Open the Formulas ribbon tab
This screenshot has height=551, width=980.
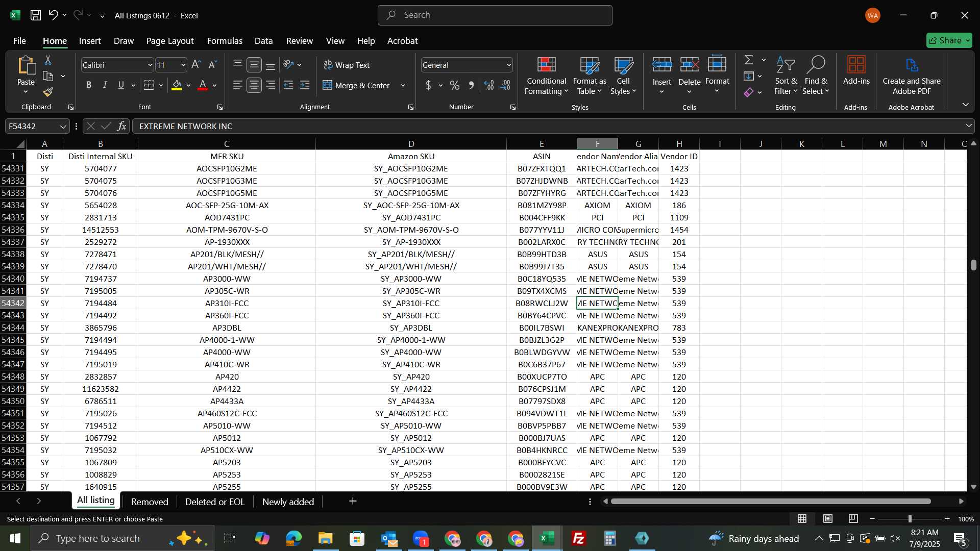225,41
